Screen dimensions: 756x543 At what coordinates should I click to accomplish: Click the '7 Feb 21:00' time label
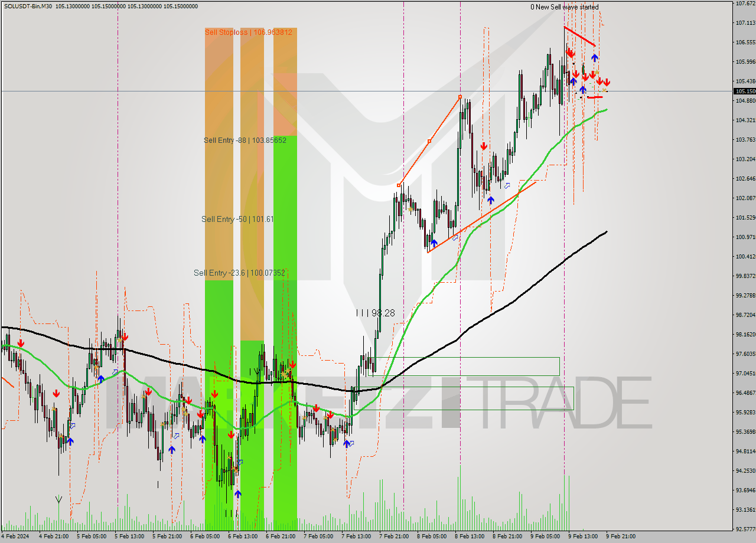click(394, 537)
